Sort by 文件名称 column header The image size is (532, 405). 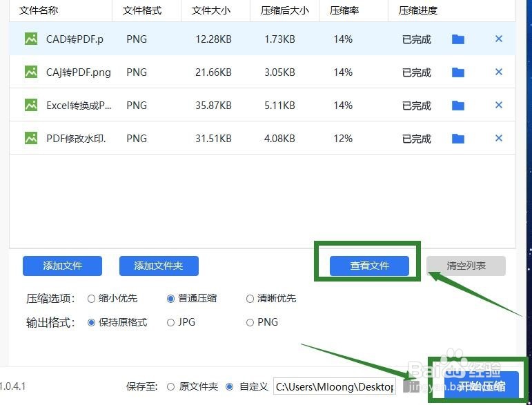coord(39,10)
